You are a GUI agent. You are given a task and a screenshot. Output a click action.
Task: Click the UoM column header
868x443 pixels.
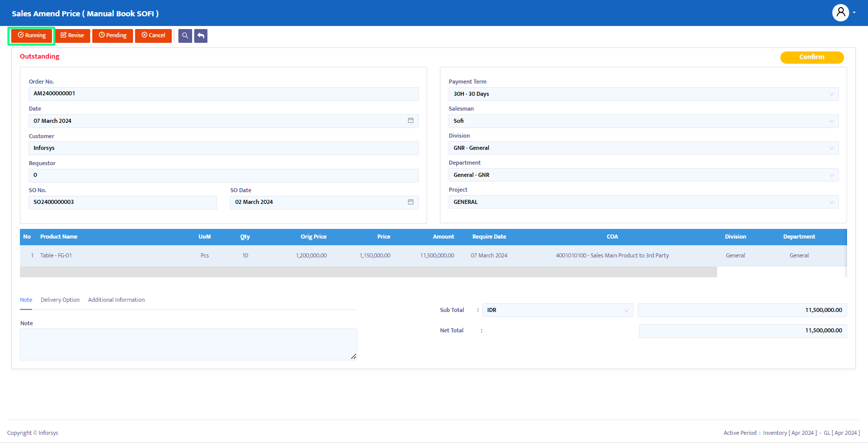204,237
